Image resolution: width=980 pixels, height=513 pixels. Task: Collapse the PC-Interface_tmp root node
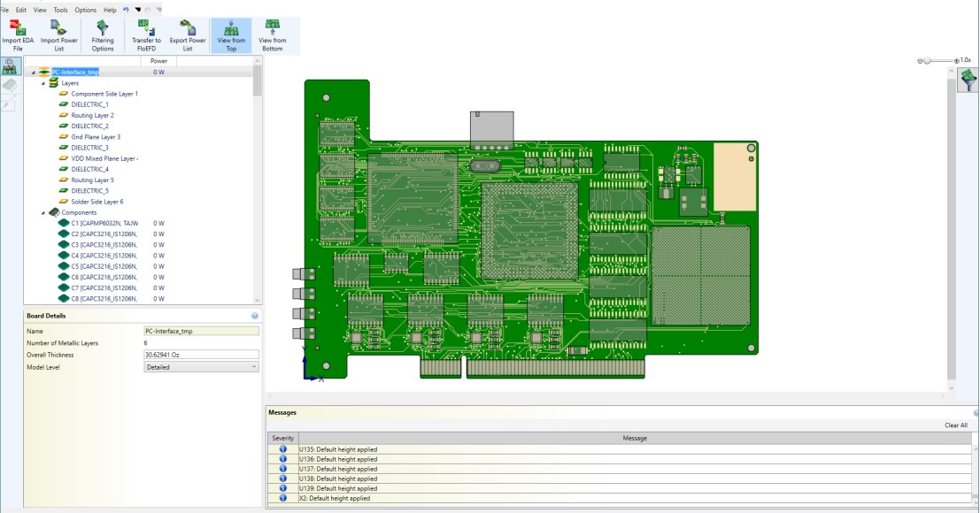pos(34,73)
